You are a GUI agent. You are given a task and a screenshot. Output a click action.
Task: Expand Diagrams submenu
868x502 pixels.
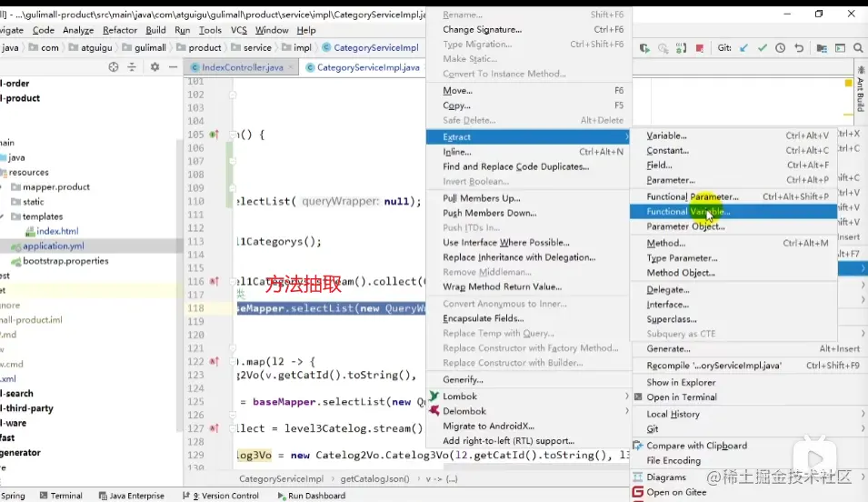pos(749,477)
